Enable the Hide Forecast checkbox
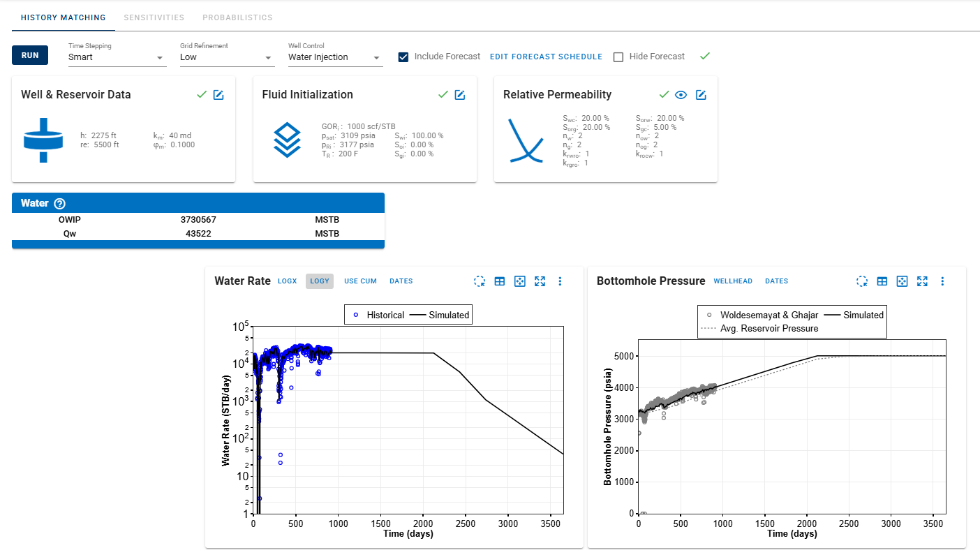The width and height of the screenshot is (980, 557). coord(618,57)
